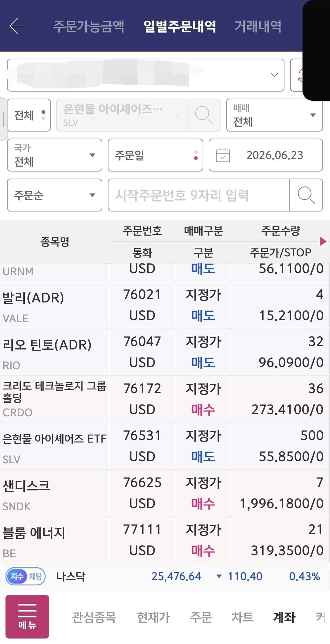This screenshot has height=644, width=330.
Task: Go to 관심종목 in bottom navigation
Action: point(94,617)
